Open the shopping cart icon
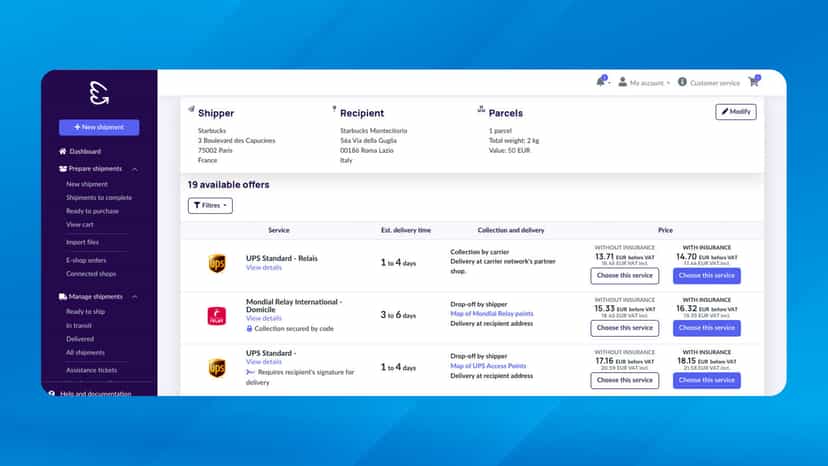The width and height of the screenshot is (828, 466). point(754,81)
